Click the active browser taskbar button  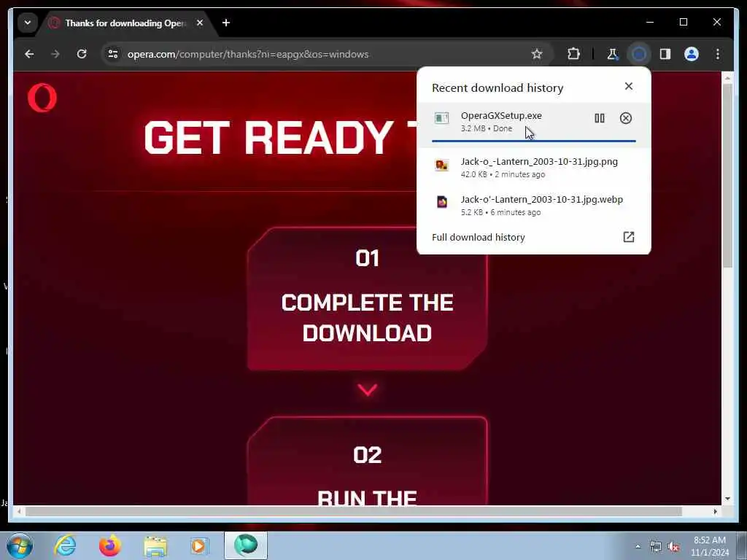click(245, 545)
